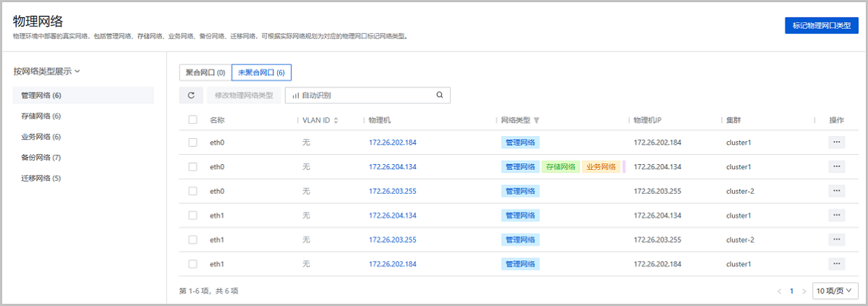Click the 自动识别 search input field
The image size is (868, 306).
pos(362,95)
